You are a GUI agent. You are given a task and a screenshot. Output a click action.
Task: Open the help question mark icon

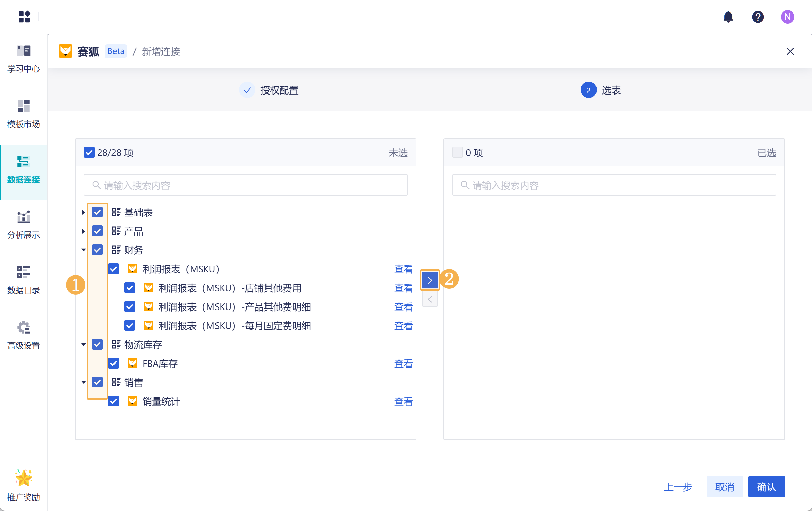(758, 17)
